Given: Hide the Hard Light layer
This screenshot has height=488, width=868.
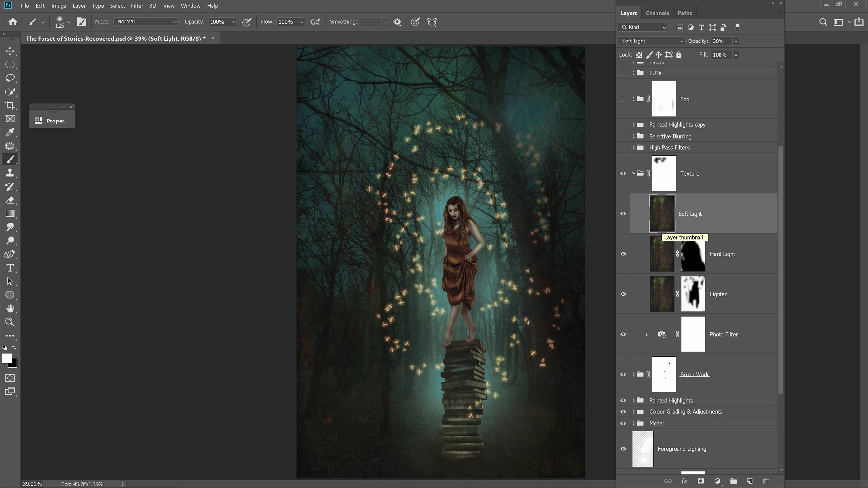Looking at the screenshot, I should [x=623, y=254].
